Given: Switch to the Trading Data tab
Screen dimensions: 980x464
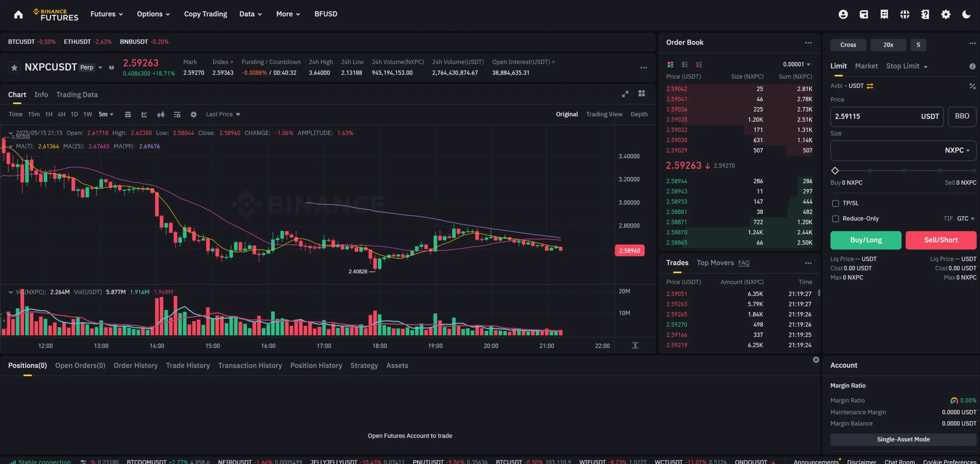Looking at the screenshot, I should (77, 94).
